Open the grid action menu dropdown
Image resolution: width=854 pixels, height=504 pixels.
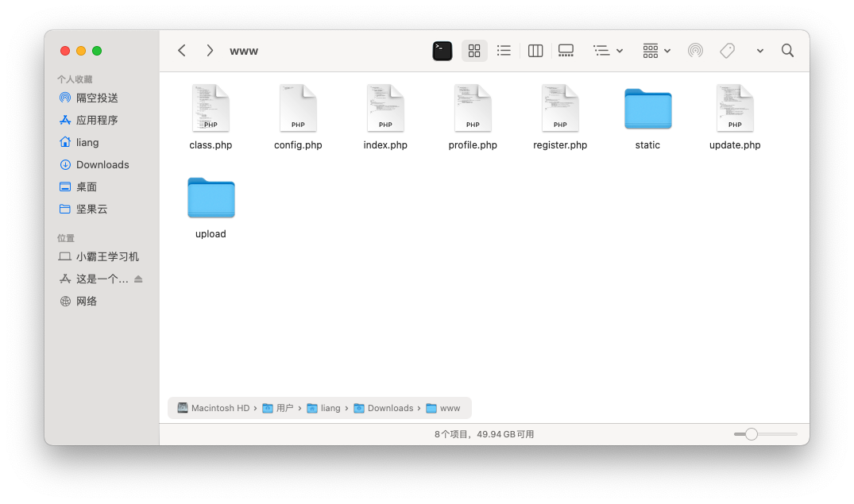click(656, 51)
